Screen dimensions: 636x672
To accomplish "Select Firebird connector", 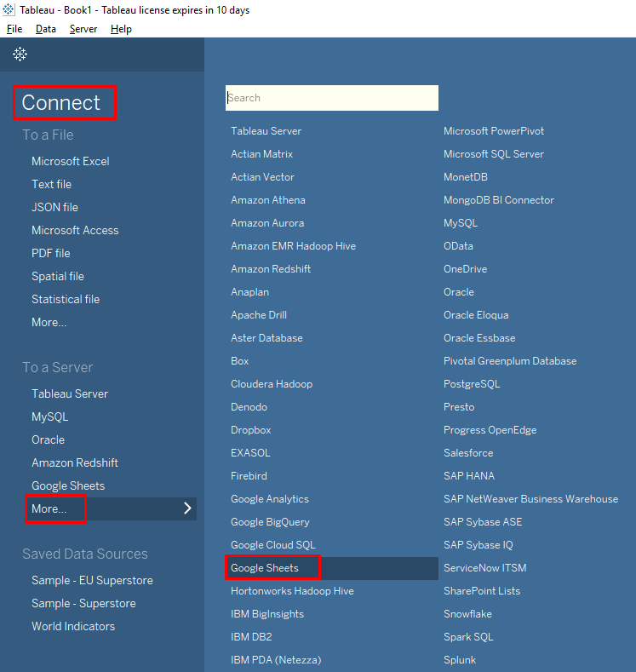I will click(249, 476).
